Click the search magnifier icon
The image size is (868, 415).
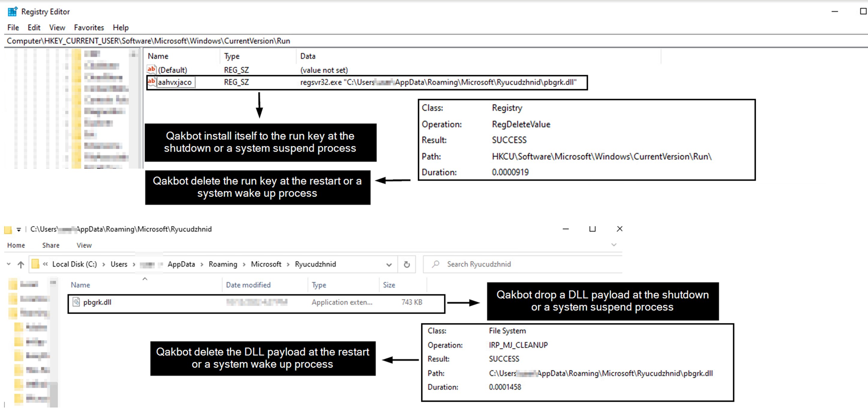point(436,264)
